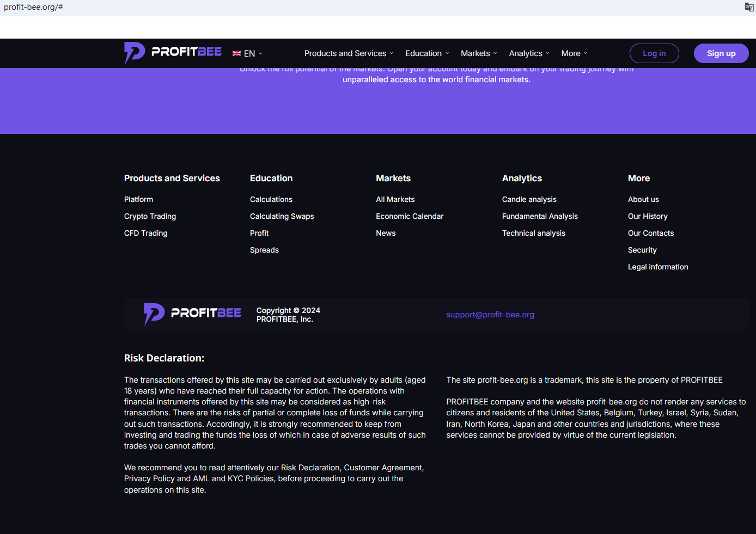The width and height of the screenshot is (756, 534).
Task: Expand the Products and Services nav menu
Action: (x=349, y=53)
